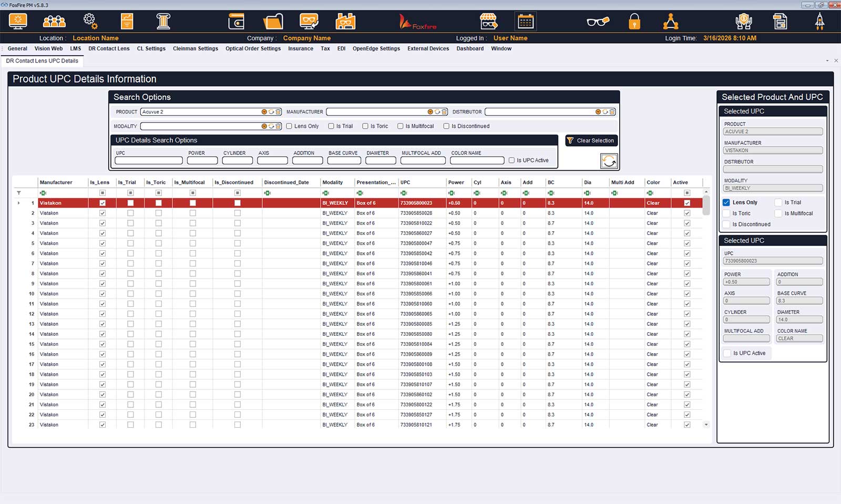This screenshot has height=504, width=841.
Task: Click the factory with glasses icon
Action: (345, 22)
